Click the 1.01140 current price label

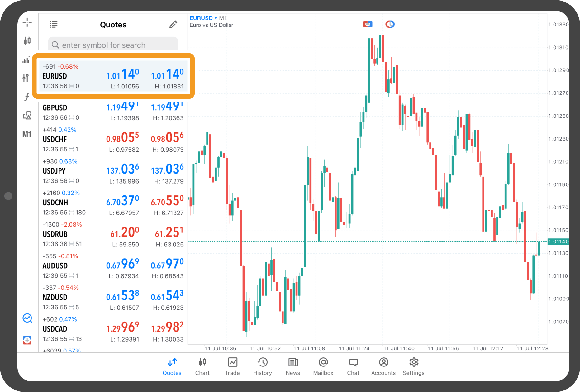[559, 241]
